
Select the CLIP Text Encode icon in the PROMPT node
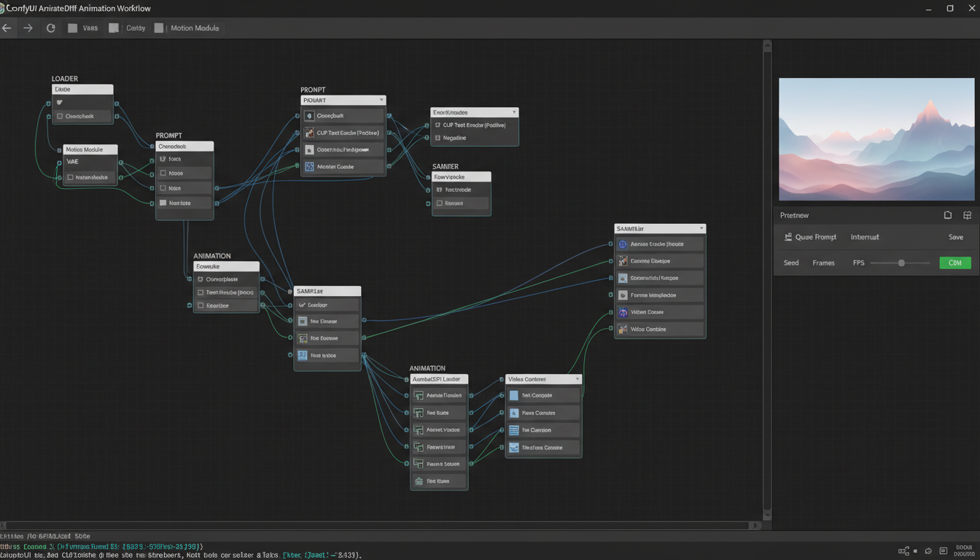[x=311, y=133]
